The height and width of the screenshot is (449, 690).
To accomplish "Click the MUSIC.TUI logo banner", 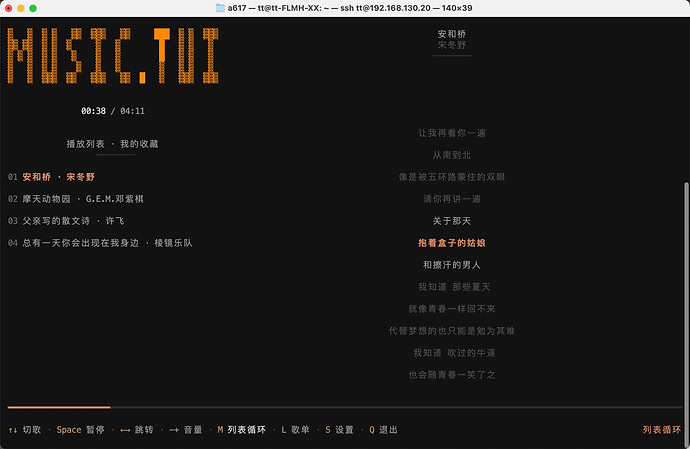I will 113,56.
